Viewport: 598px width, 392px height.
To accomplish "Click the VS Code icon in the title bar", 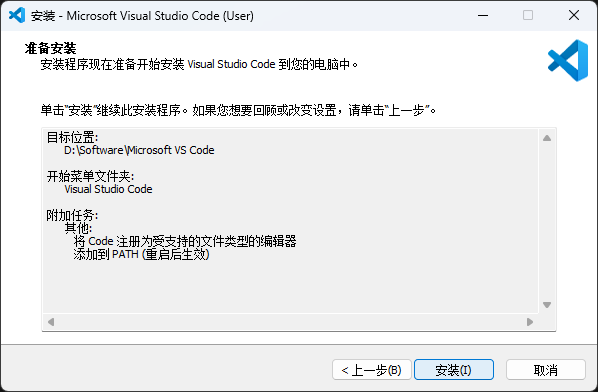I will [17, 16].
